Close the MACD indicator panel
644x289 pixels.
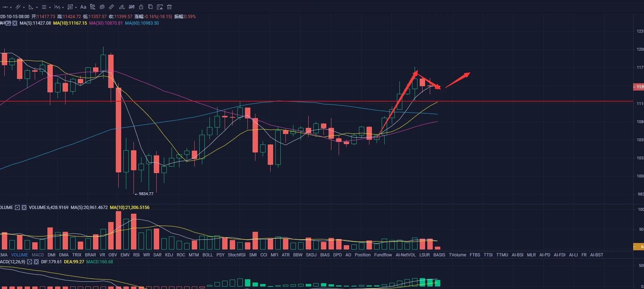[x=36, y=262]
